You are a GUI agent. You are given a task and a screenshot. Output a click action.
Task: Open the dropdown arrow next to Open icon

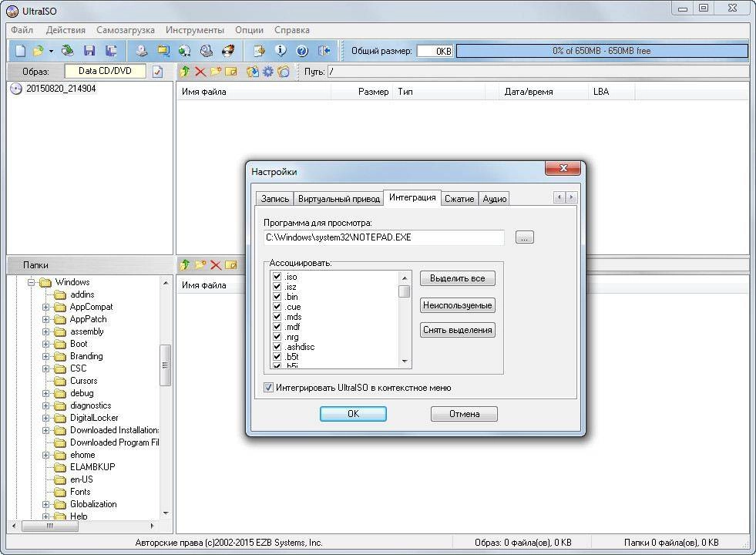[51, 51]
